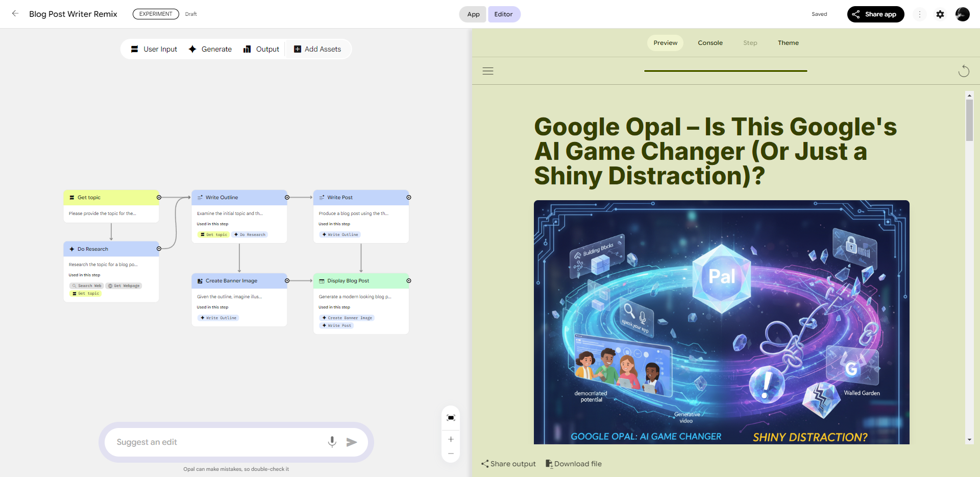Click the Write Post node output port
Viewport: 980px width, 477px height.
[x=409, y=197]
